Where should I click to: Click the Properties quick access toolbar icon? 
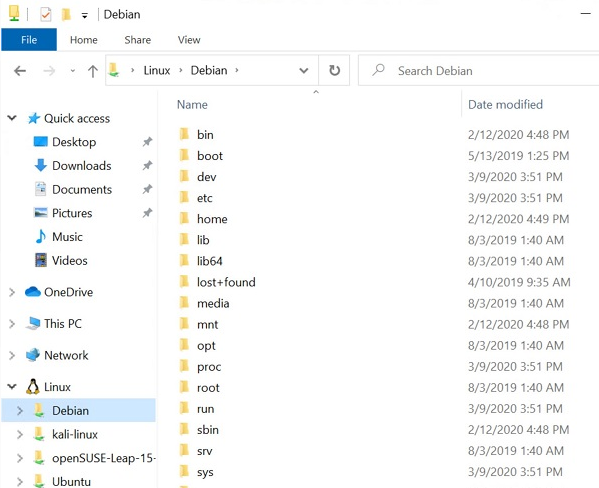click(x=45, y=15)
